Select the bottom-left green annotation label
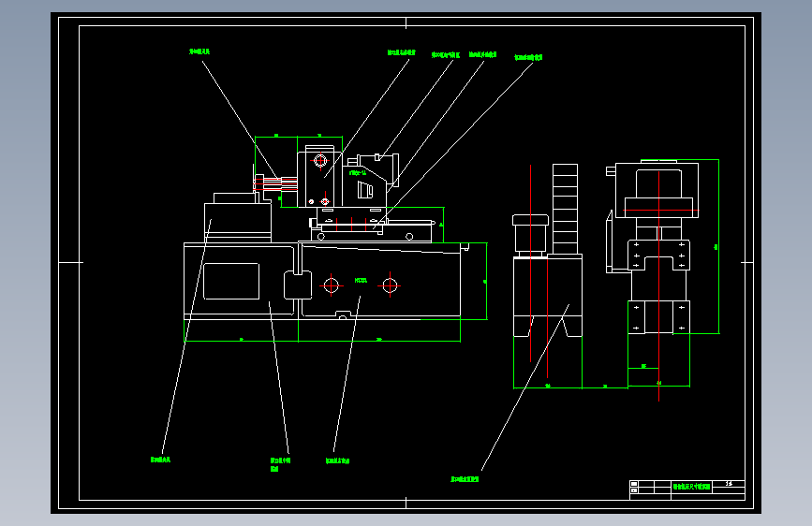The height and width of the screenshot is (526, 812). point(160,460)
